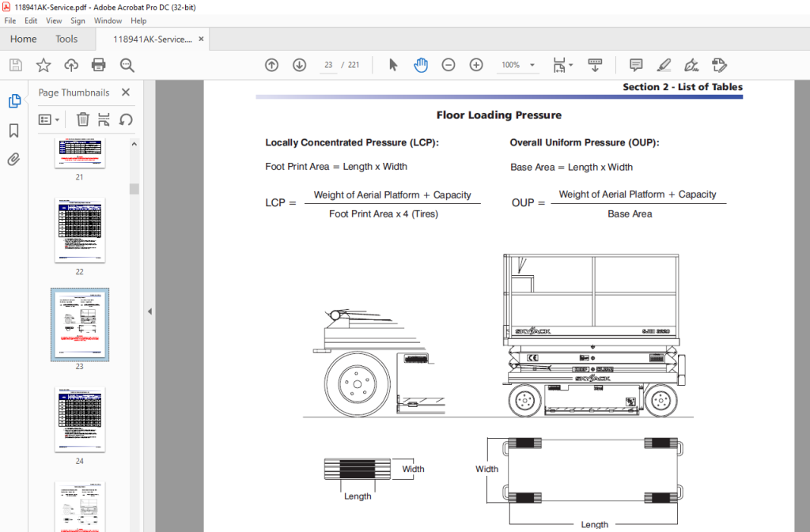
Task: Select the Hand pan tool
Action: [421, 65]
